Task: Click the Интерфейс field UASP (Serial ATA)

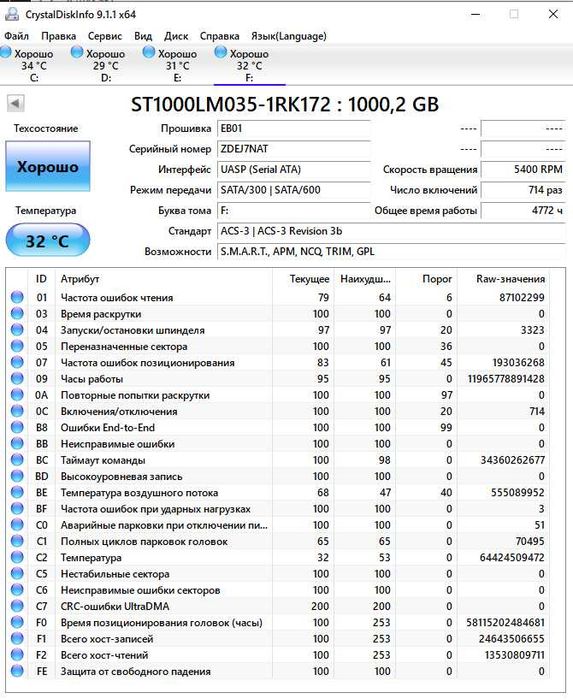Action: 293,170
